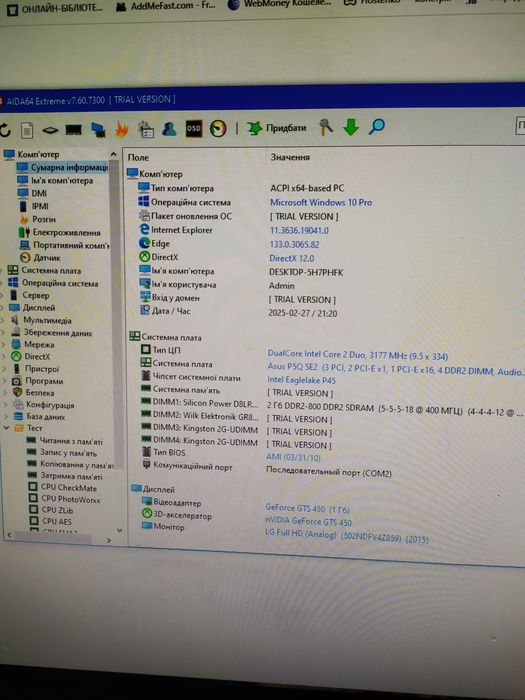Open the user preferences person icon
Screen dimensions: 525x700
tap(169, 129)
